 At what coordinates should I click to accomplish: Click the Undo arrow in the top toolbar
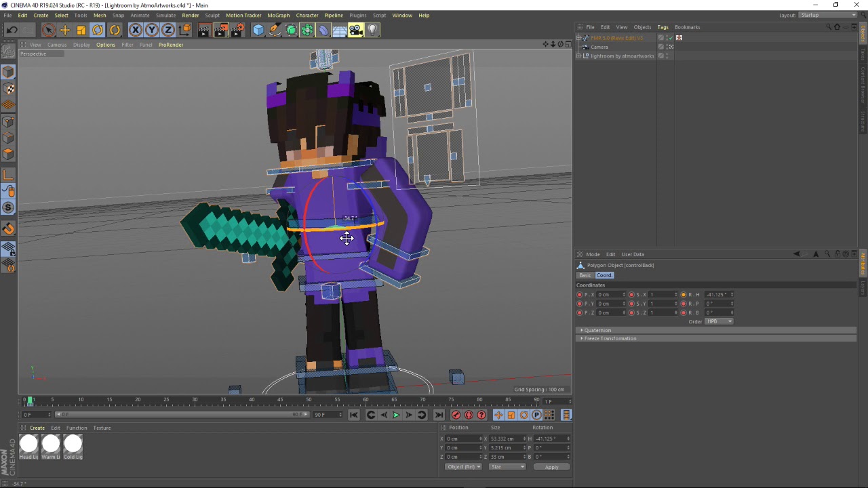tap(12, 30)
